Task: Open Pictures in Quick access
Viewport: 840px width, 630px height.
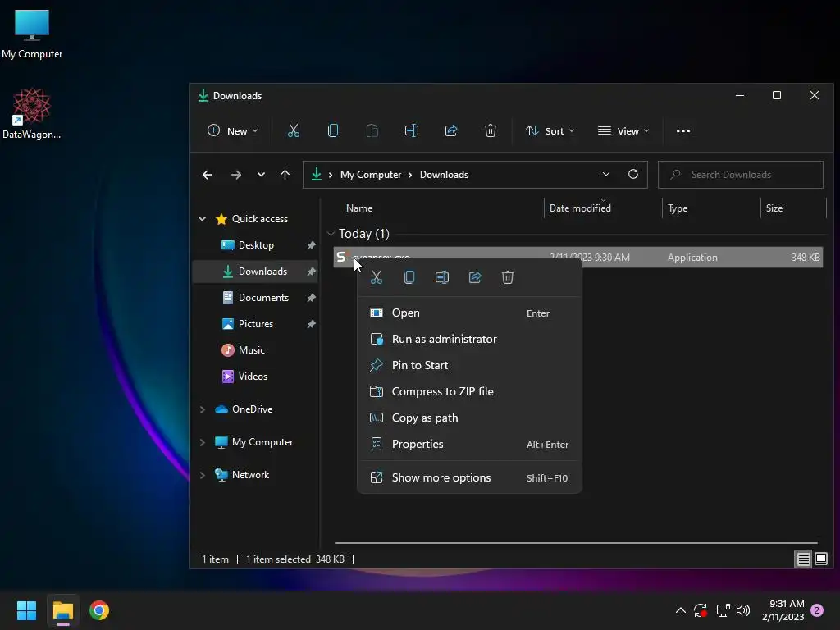Action: pyautogui.click(x=256, y=324)
